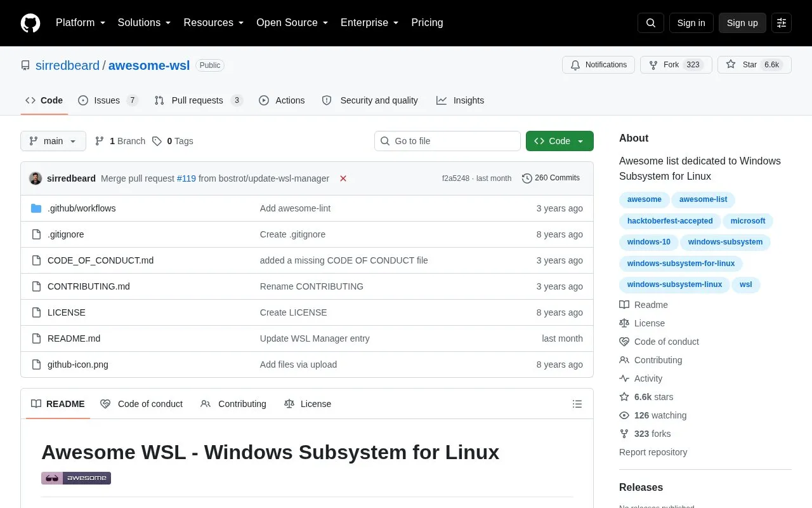Open the Actions tab

(282, 100)
